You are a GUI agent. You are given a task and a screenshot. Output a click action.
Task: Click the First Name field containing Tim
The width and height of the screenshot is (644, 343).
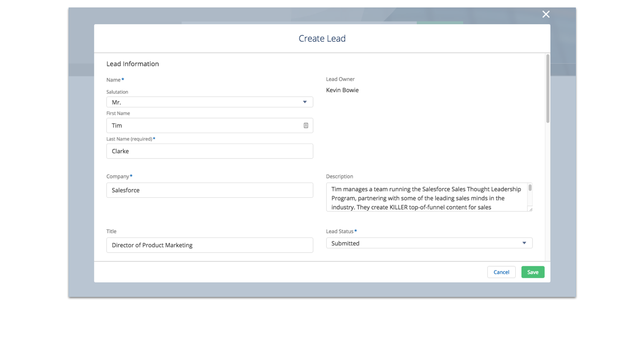coord(209,125)
